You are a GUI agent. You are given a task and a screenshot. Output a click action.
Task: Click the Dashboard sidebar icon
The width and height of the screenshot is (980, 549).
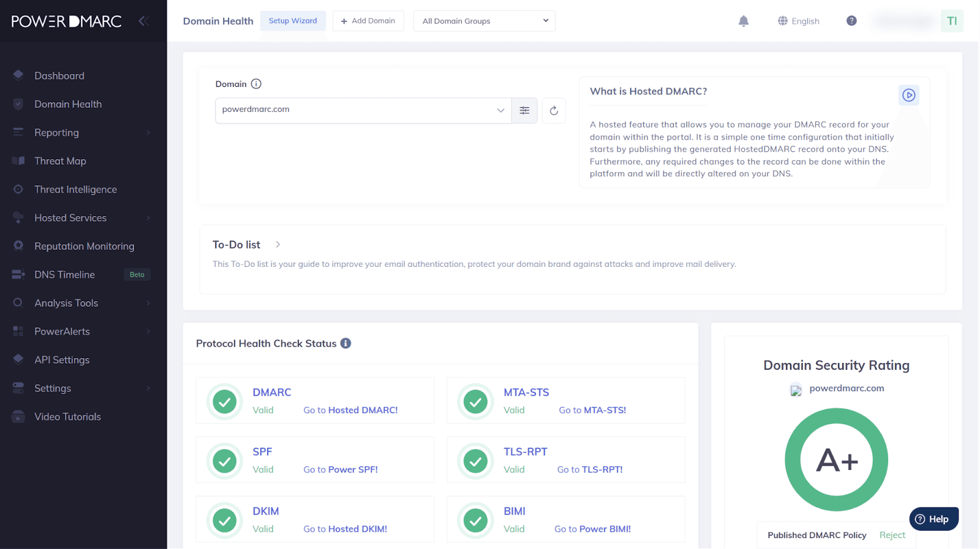18,75
